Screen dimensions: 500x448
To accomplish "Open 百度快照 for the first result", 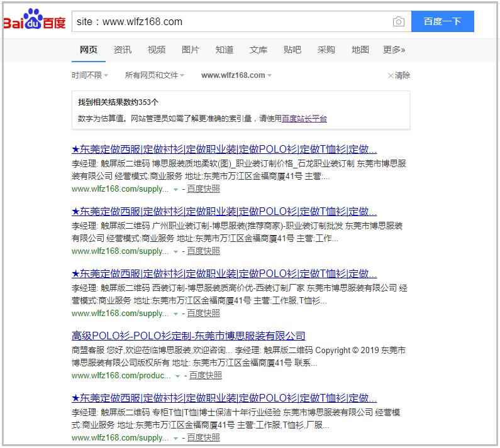I will [x=203, y=189].
